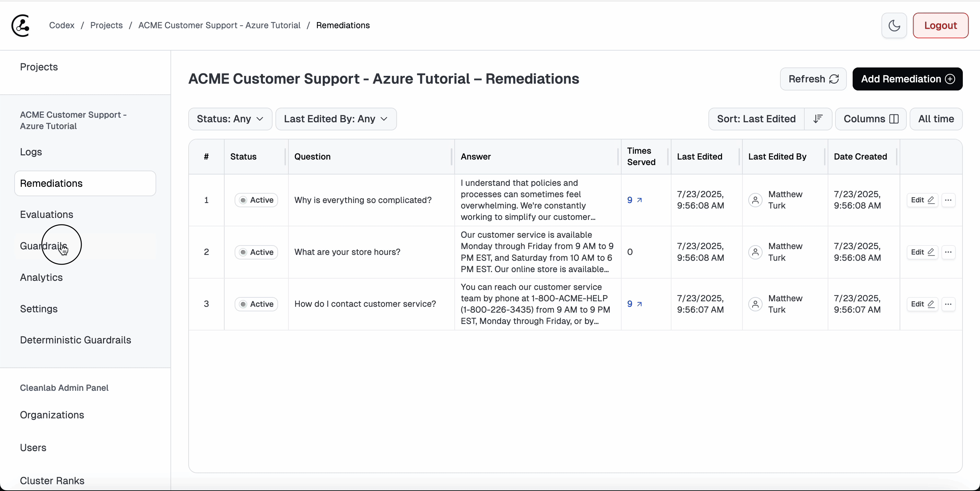Select Remediations in sidebar
Image resolution: width=980 pixels, height=491 pixels.
click(85, 184)
